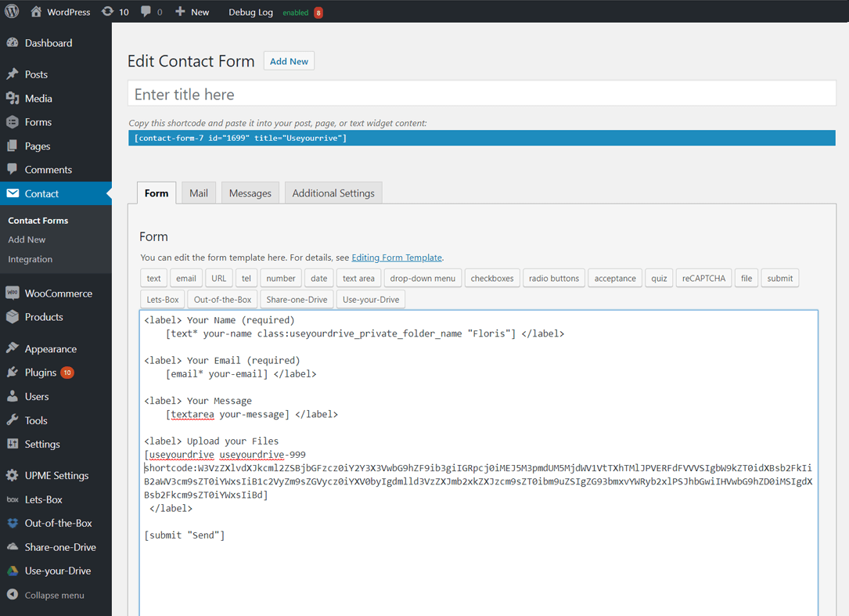The height and width of the screenshot is (616, 849).
Task: Click the Lets-Box icon in sidebar
Action: pos(13,499)
